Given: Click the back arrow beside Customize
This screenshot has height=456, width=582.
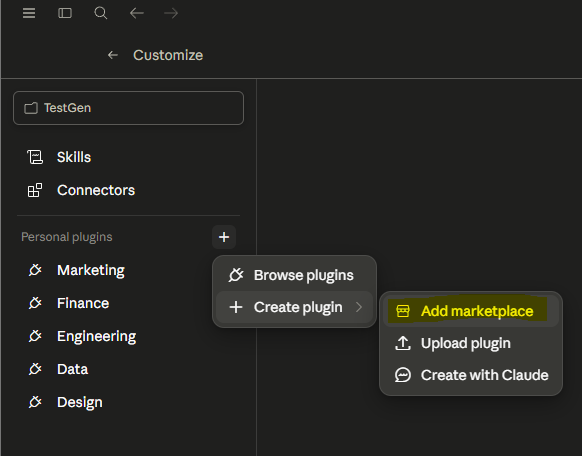Looking at the screenshot, I should tap(112, 55).
